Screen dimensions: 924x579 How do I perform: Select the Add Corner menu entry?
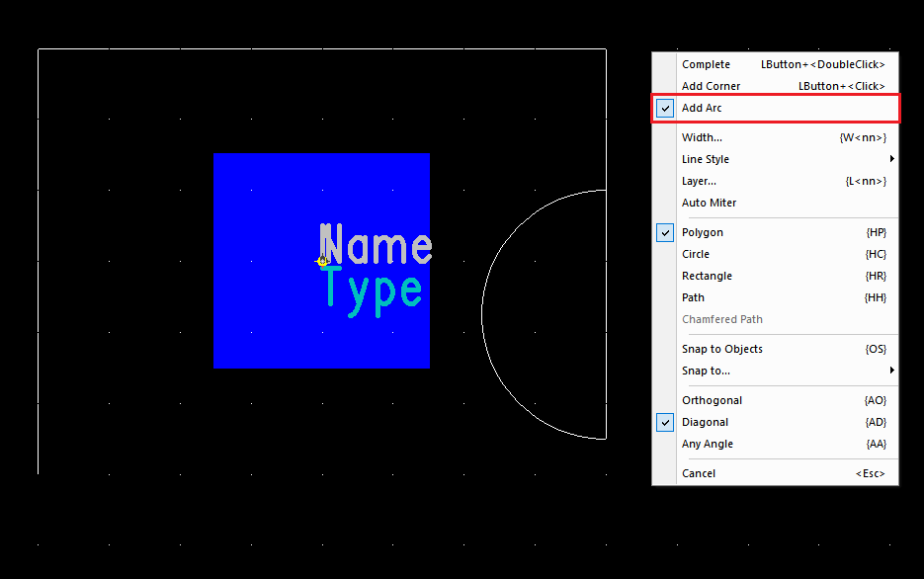pos(711,86)
